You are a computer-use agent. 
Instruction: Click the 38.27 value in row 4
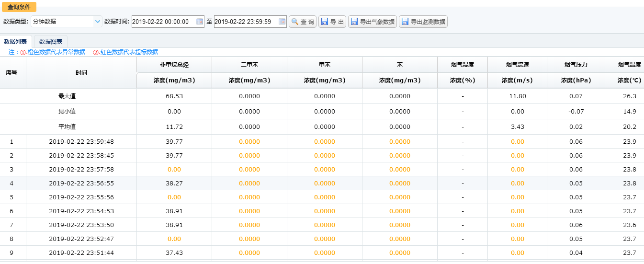(x=174, y=184)
